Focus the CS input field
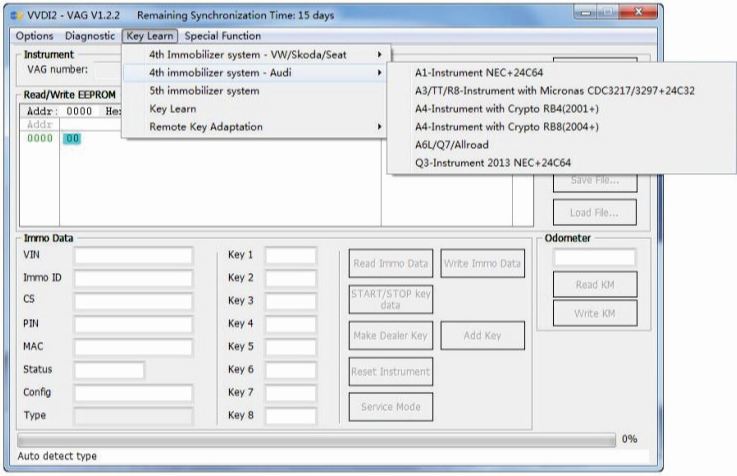The image size is (737, 476). (x=133, y=301)
